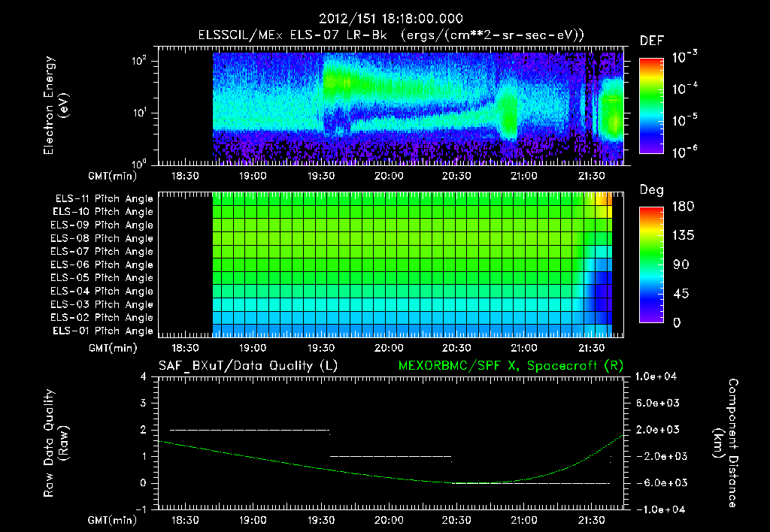Select the ELS-01 Pitch Angle row label
This screenshot has height=532, width=770.
(x=103, y=331)
